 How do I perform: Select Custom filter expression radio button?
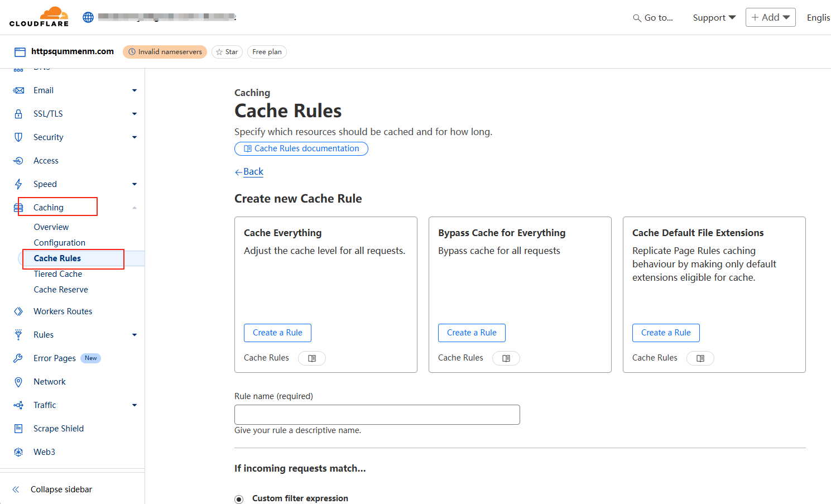239,499
